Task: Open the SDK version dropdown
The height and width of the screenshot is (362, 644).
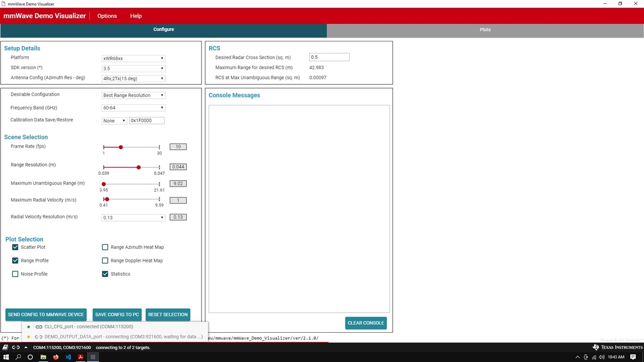Action: pos(134,69)
